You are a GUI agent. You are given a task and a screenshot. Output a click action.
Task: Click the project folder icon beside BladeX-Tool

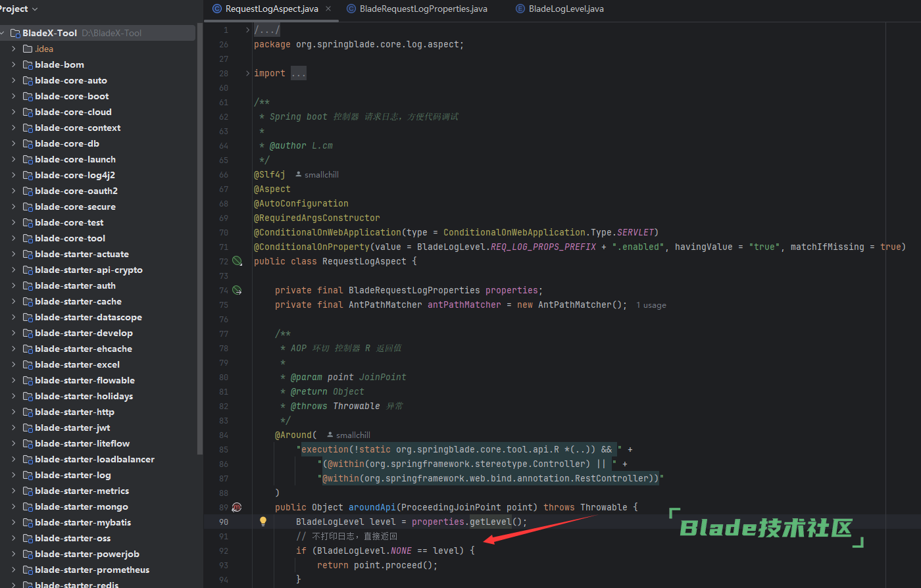pyautogui.click(x=15, y=33)
